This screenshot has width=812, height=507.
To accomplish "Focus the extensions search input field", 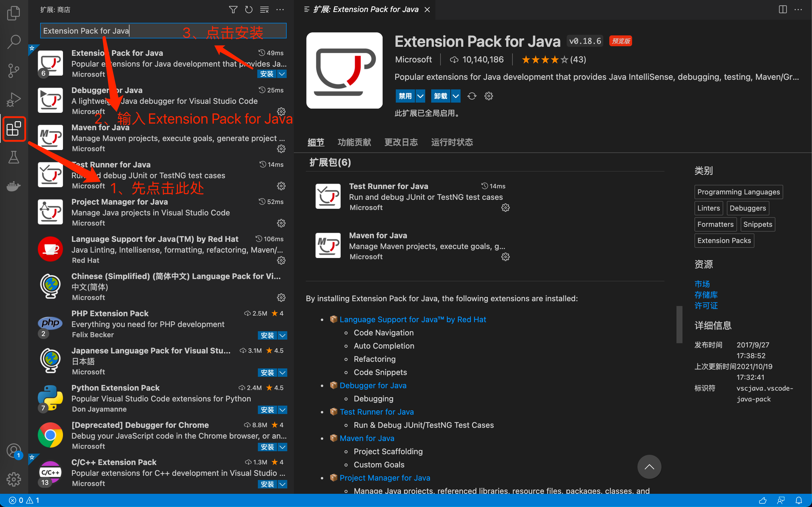I will click(x=163, y=31).
